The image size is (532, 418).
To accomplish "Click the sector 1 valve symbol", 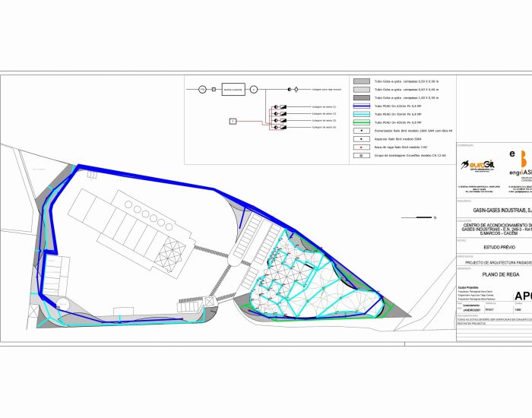I will point(280,107).
